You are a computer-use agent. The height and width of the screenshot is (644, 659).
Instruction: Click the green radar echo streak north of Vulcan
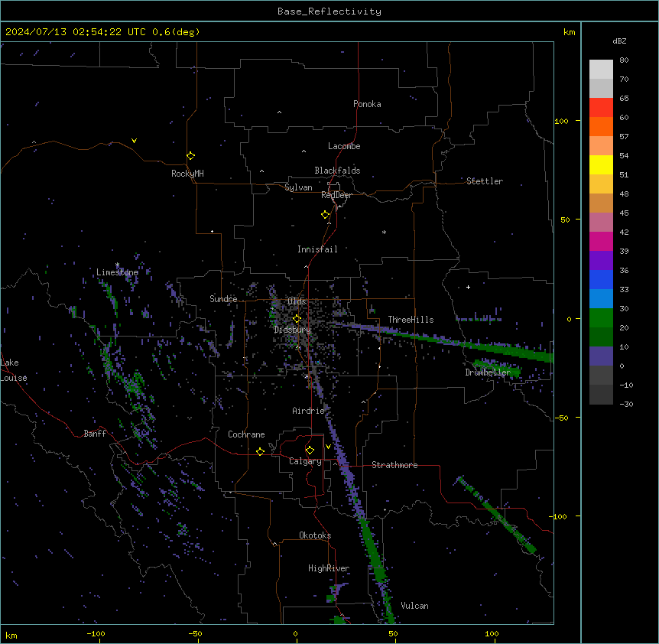[x=373, y=551]
